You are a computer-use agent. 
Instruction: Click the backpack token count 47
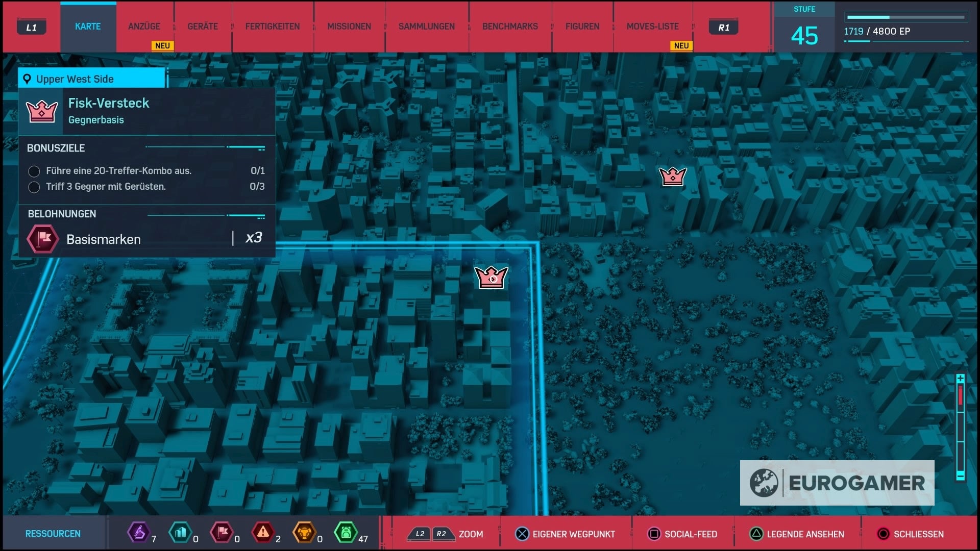[363, 539]
